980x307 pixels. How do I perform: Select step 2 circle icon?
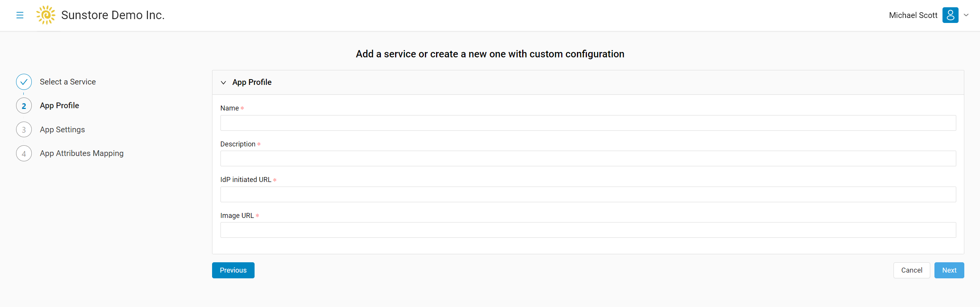[24, 106]
